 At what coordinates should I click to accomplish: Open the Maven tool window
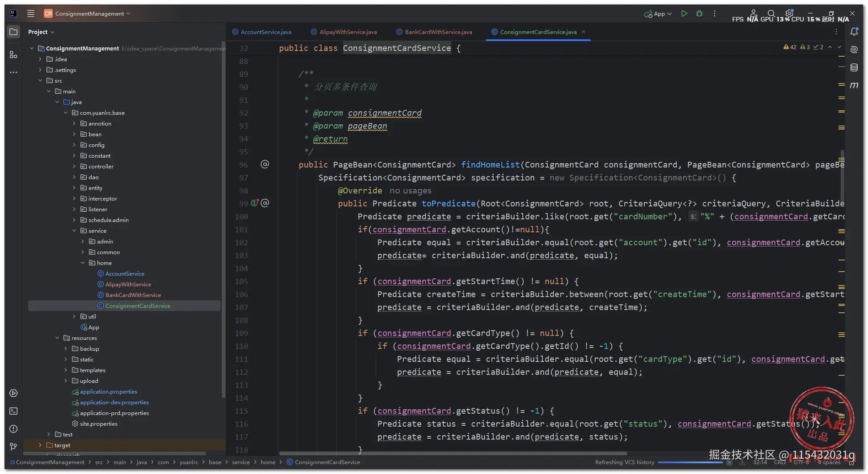854,85
